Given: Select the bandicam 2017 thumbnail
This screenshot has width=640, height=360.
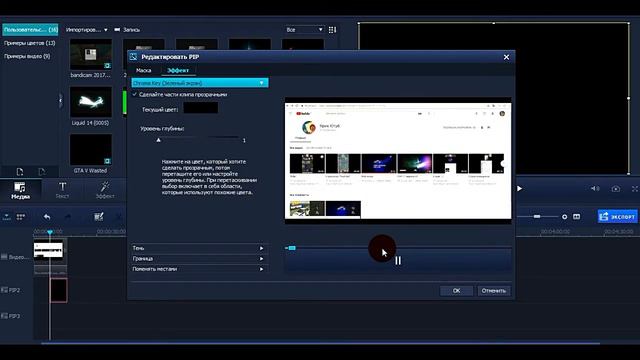Looking at the screenshot, I should 91,54.
